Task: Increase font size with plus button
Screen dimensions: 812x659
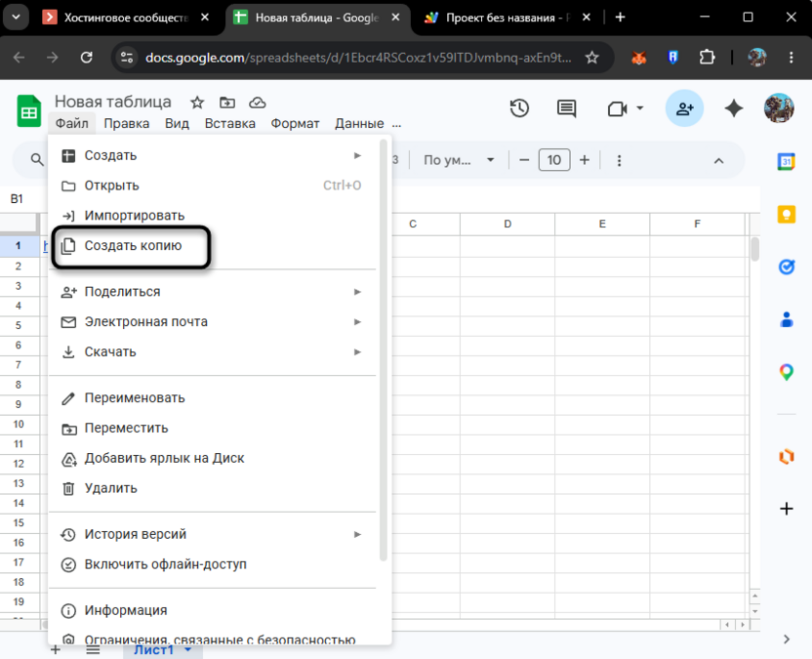Action: click(x=585, y=160)
